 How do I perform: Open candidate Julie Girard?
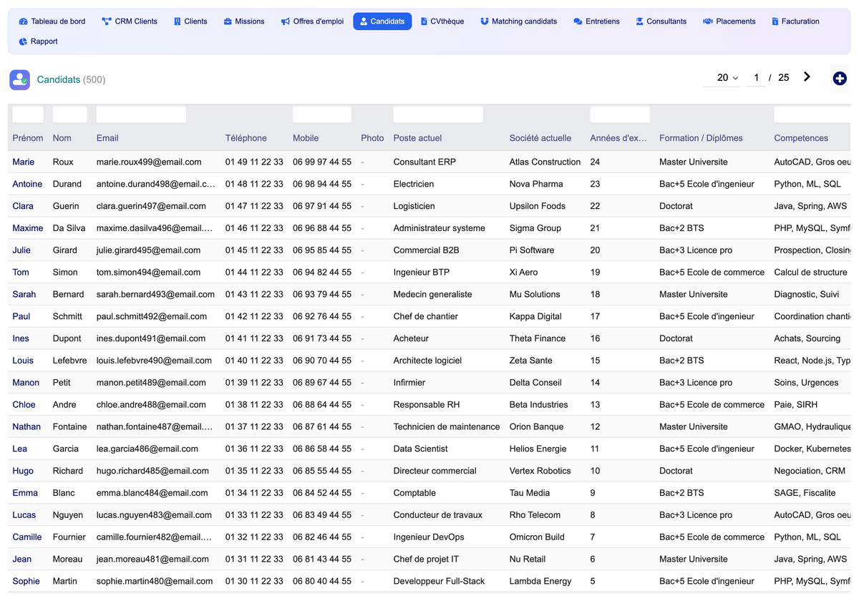click(x=21, y=250)
